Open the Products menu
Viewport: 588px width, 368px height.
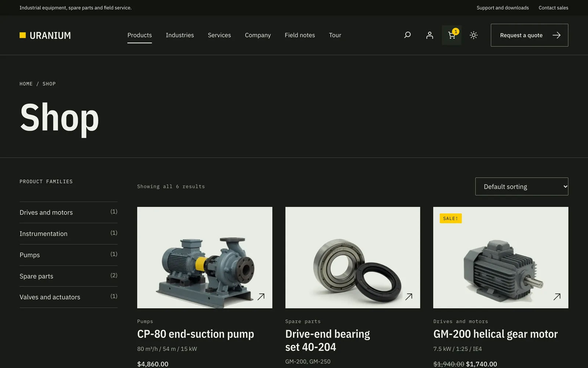(140, 35)
